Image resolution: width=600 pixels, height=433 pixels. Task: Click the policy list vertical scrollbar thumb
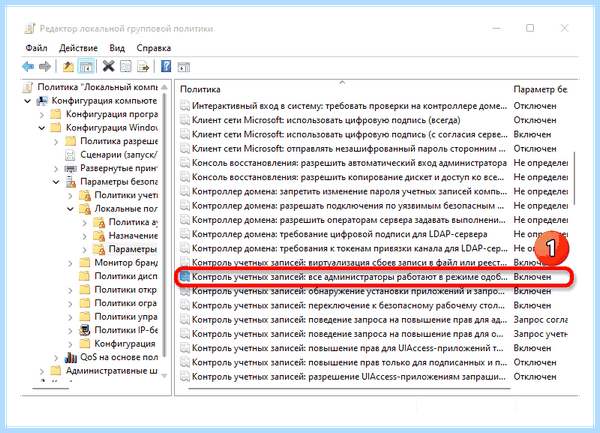(574, 178)
